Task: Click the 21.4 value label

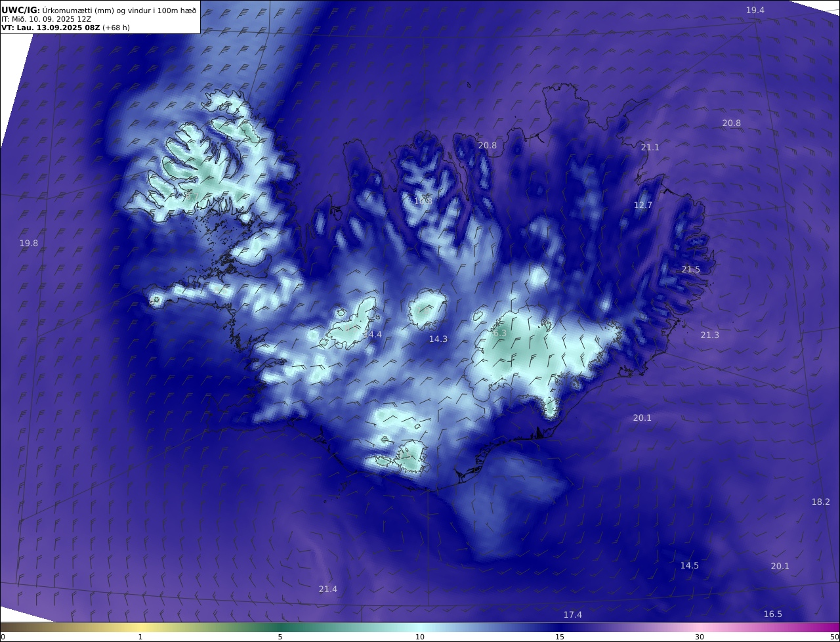Action: pyautogui.click(x=327, y=589)
